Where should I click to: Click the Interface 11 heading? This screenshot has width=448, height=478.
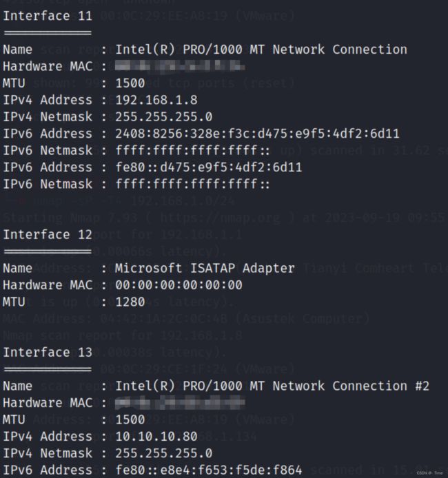pos(48,16)
